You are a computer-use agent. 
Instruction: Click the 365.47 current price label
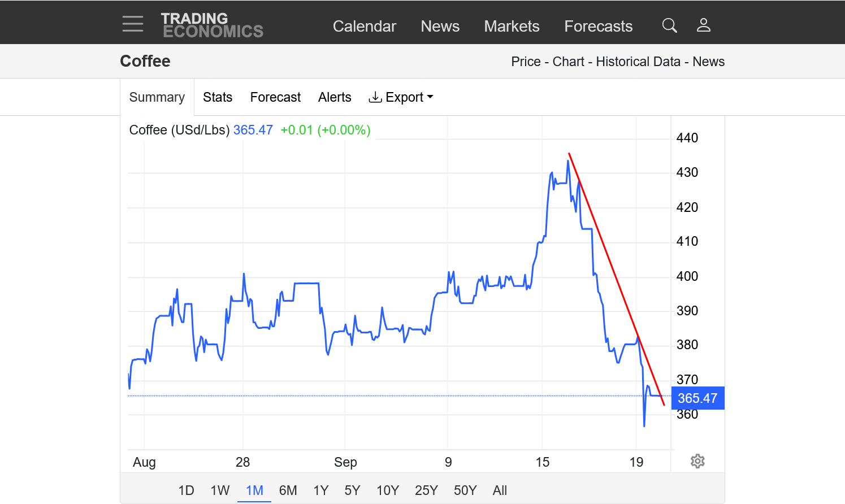pos(697,398)
